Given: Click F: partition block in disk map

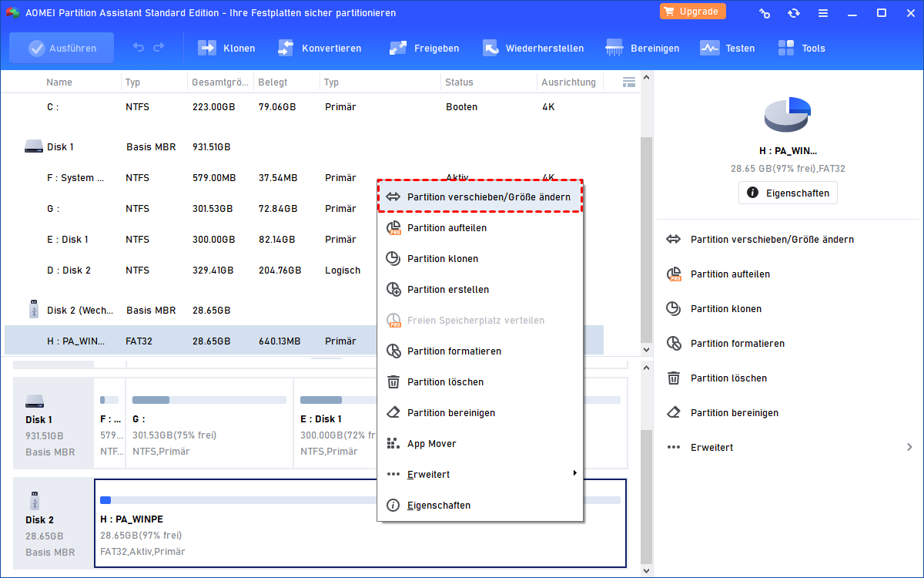Looking at the screenshot, I should click(x=109, y=423).
